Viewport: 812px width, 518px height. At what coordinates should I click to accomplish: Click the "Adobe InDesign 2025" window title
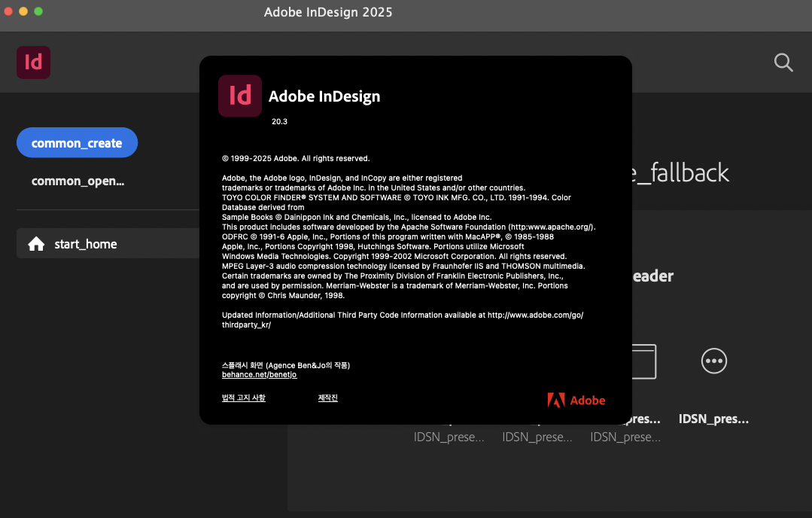[328, 12]
